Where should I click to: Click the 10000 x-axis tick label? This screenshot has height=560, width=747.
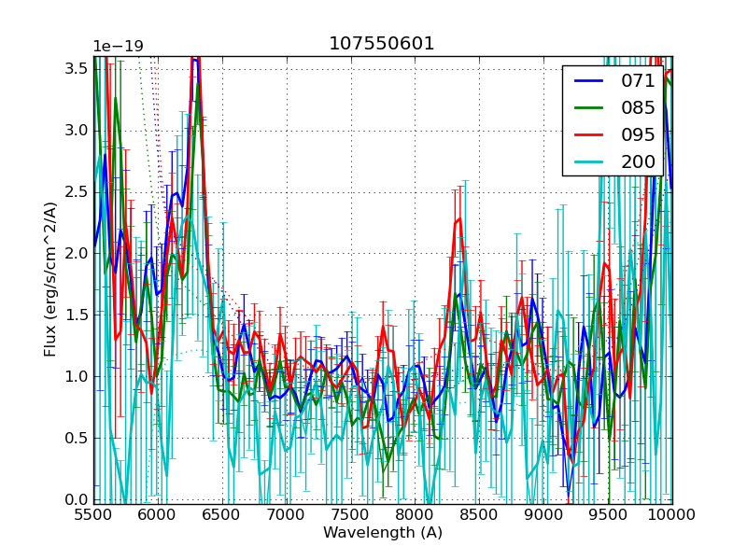[x=672, y=514]
